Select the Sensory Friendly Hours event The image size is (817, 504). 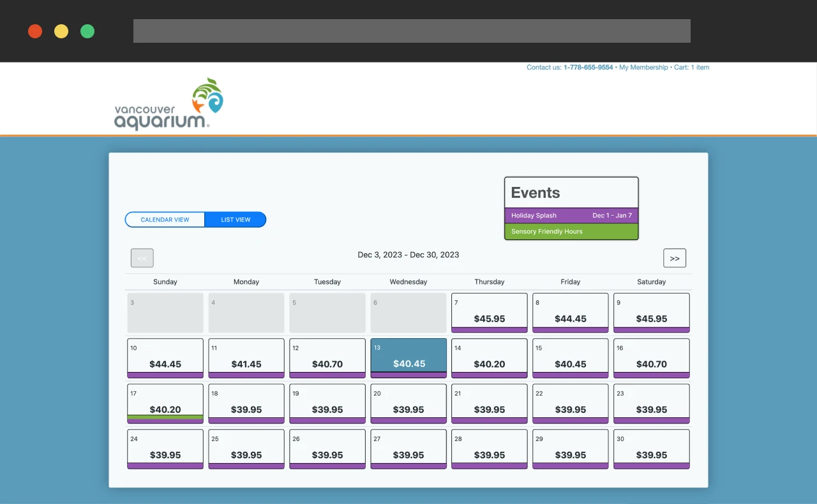(571, 232)
